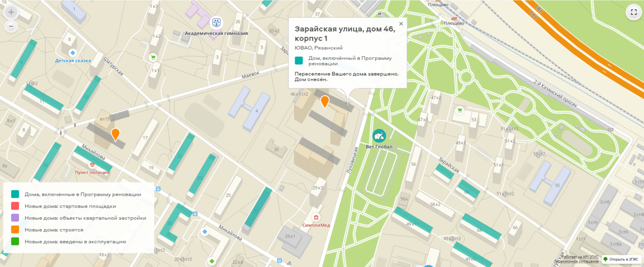Click teal swatch inside the address popup

[299, 60]
